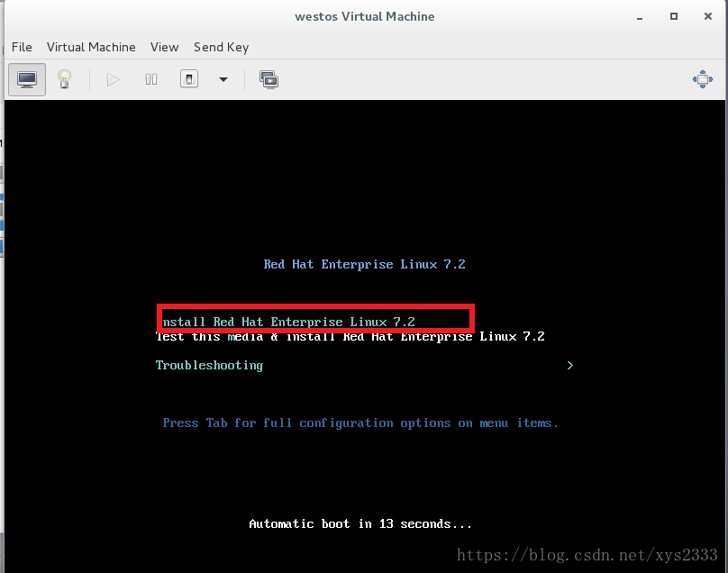Open the View menu

pyautogui.click(x=164, y=48)
